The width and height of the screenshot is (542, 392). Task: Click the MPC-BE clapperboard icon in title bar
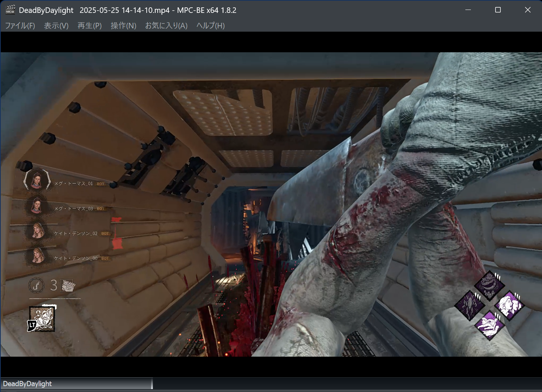point(10,10)
